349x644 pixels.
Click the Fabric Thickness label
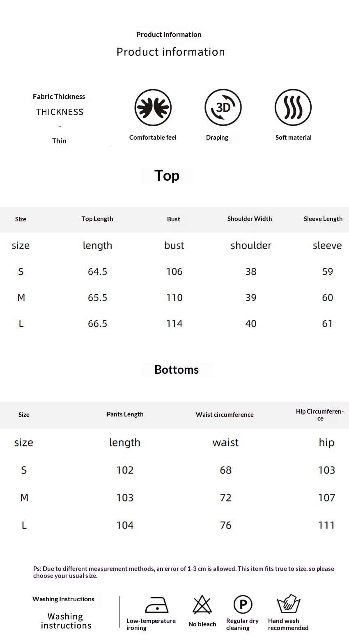[59, 97]
